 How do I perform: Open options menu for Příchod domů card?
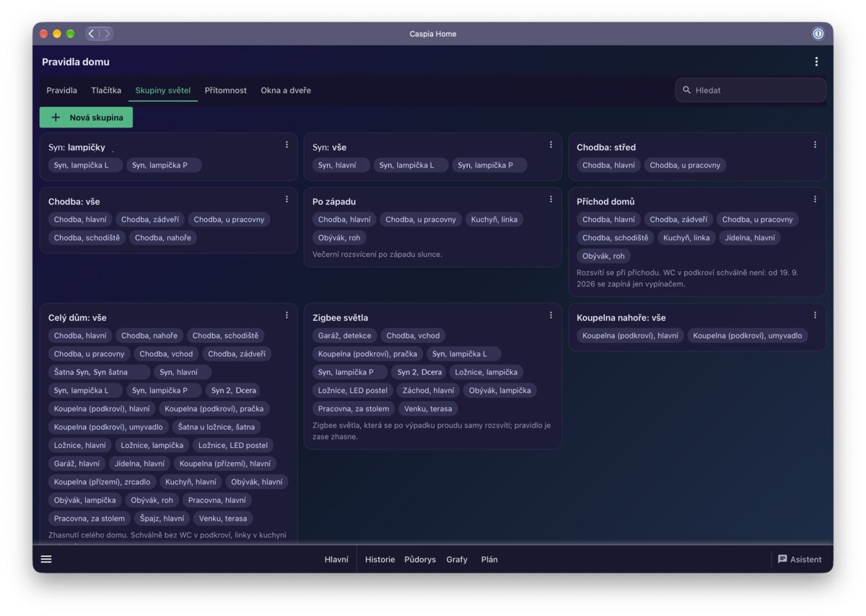(x=815, y=199)
